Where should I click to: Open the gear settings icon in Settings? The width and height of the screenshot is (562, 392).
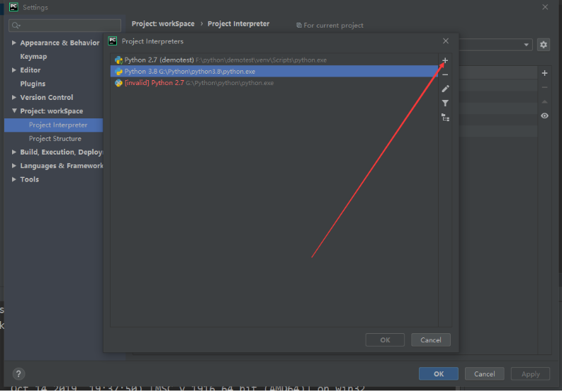pos(544,45)
